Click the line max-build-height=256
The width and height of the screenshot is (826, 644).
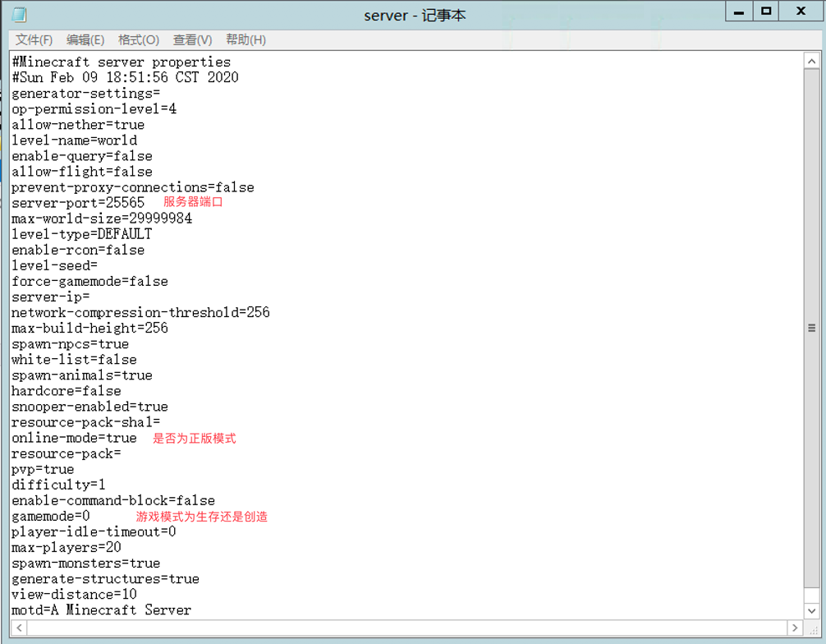(90, 329)
